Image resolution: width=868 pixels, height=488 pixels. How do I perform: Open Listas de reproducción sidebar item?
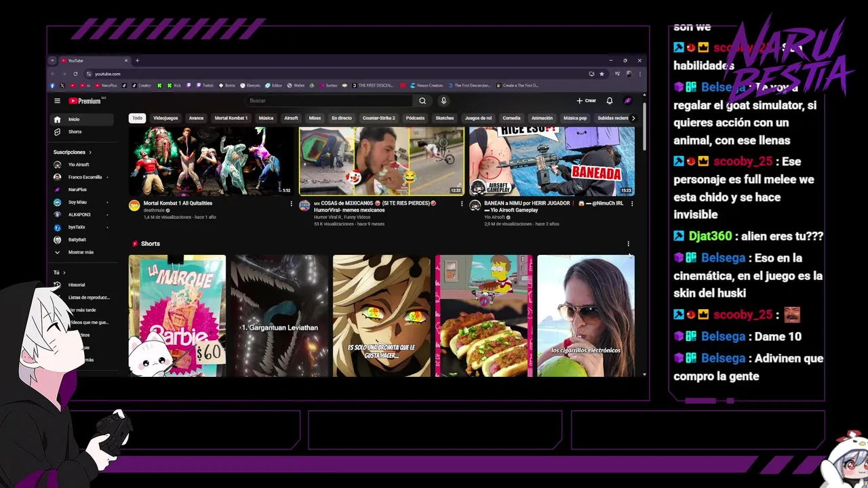(83, 298)
